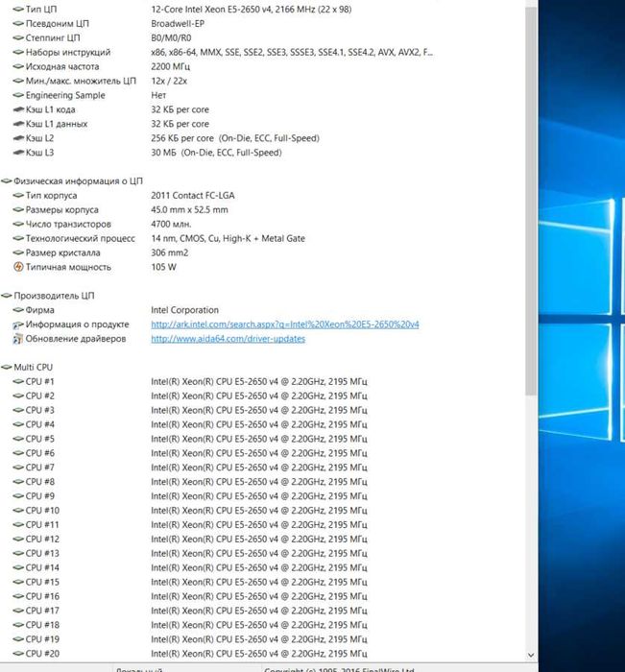This screenshot has width=625, height=672.
Task: Click the chip icon for 'Кэш L1 данных'
Action: click(18, 124)
